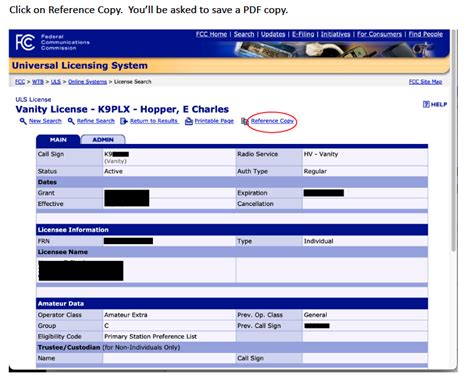Click the 'Regular' auth type value

coord(315,171)
